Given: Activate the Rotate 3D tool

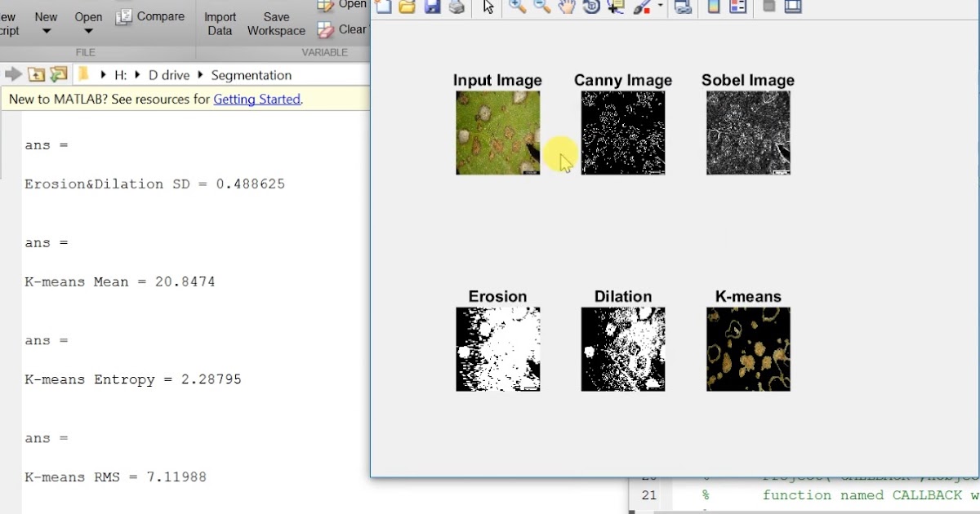Looking at the screenshot, I should click(x=590, y=7).
